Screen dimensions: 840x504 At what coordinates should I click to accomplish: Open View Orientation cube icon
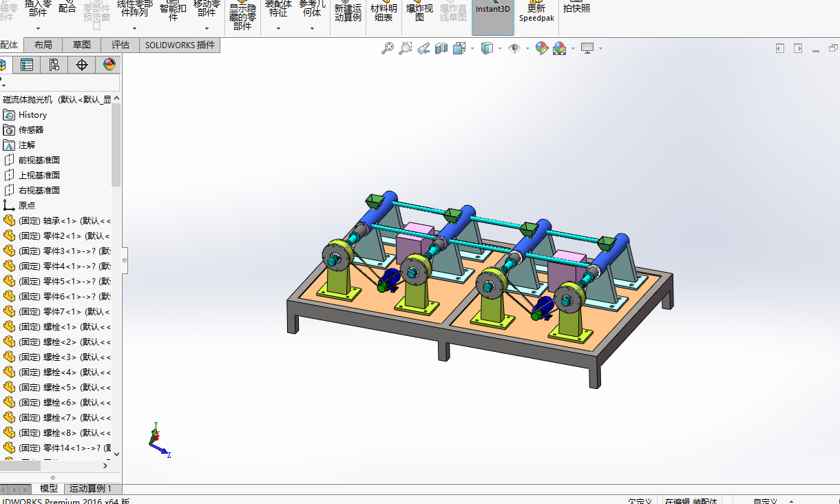click(459, 48)
